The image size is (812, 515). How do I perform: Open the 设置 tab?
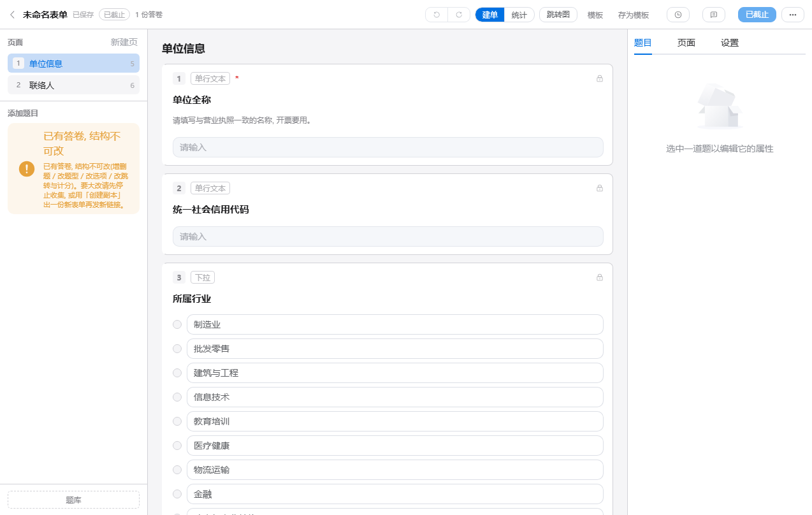click(730, 43)
